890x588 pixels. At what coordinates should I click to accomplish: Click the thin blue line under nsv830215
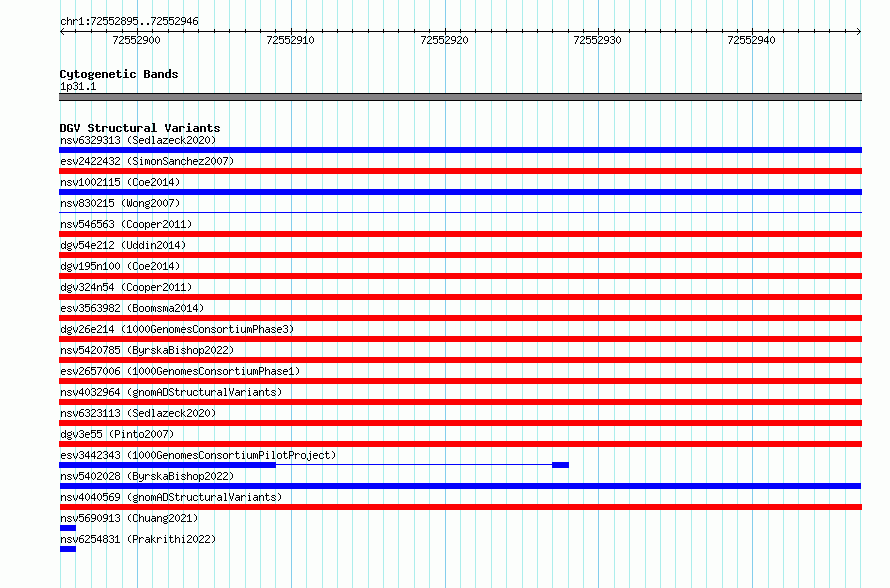click(x=460, y=213)
